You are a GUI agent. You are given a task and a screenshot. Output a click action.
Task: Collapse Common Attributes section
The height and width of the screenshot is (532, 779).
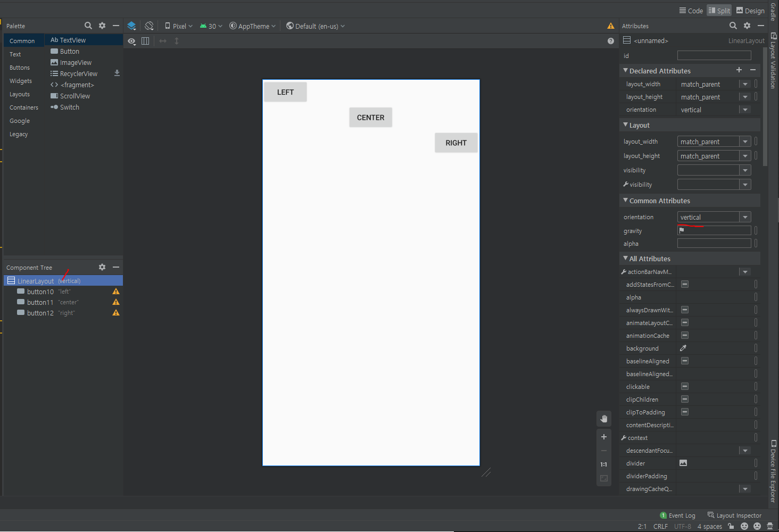[x=626, y=200]
